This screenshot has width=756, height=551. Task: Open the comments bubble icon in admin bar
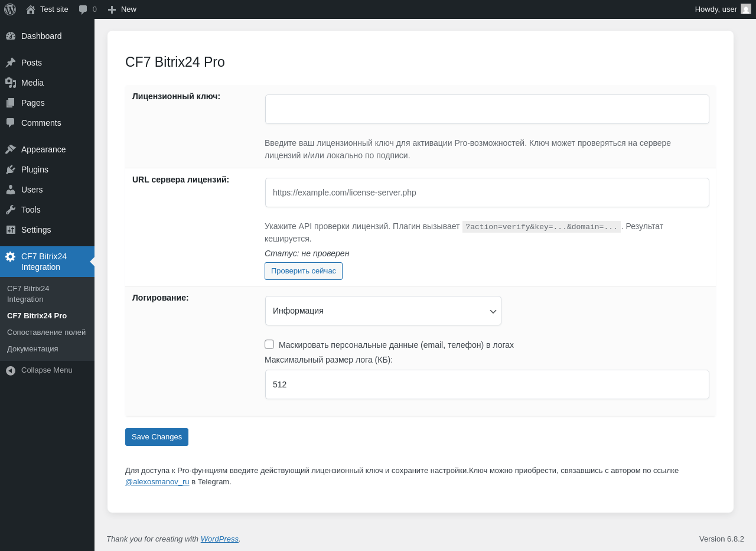83,9
